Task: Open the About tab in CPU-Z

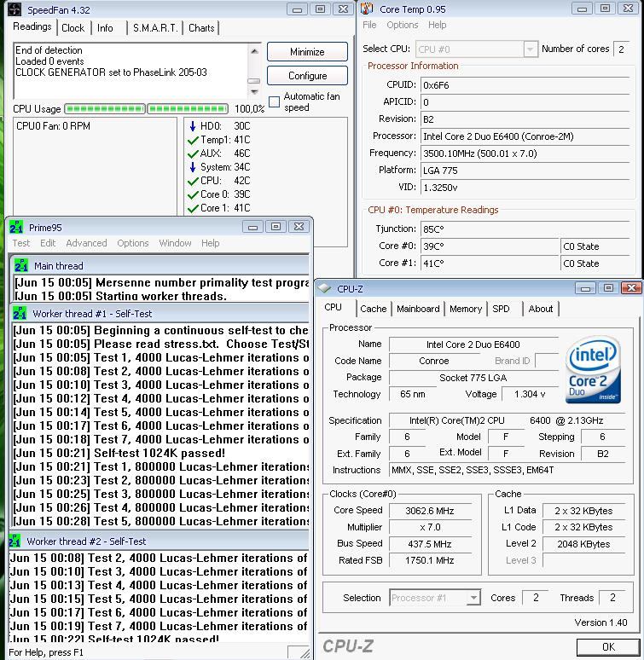Action: tap(541, 309)
